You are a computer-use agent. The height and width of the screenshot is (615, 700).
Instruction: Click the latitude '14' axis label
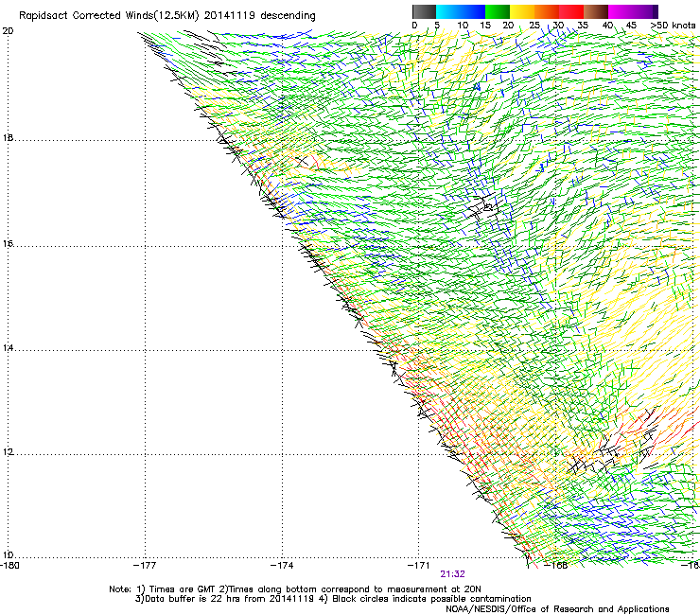[x=8, y=348]
